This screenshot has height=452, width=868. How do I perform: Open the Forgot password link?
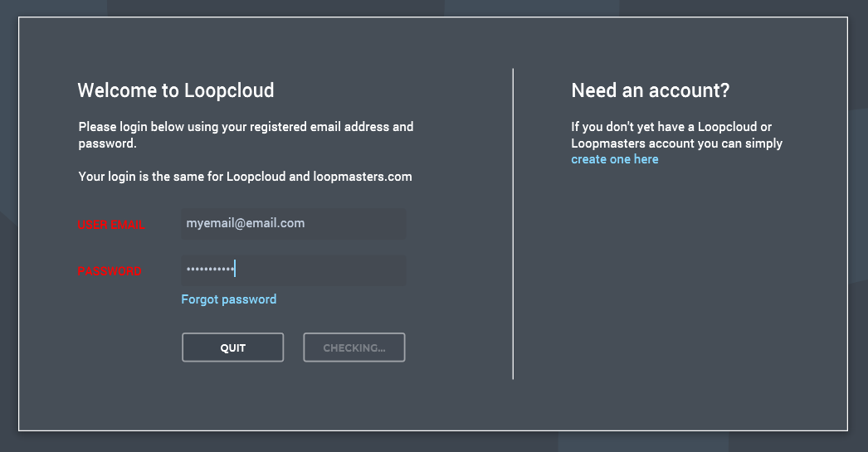(x=229, y=299)
